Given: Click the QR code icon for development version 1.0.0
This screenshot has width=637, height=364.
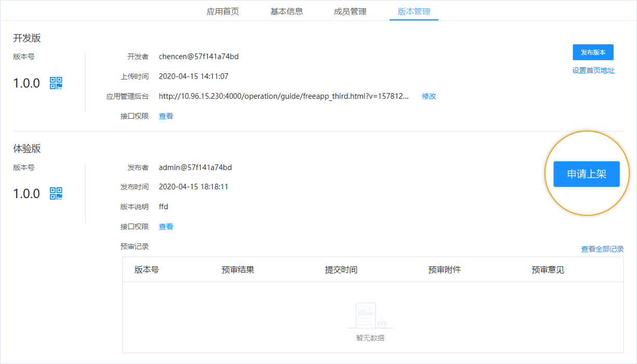Looking at the screenshot, I should [56, 83].
